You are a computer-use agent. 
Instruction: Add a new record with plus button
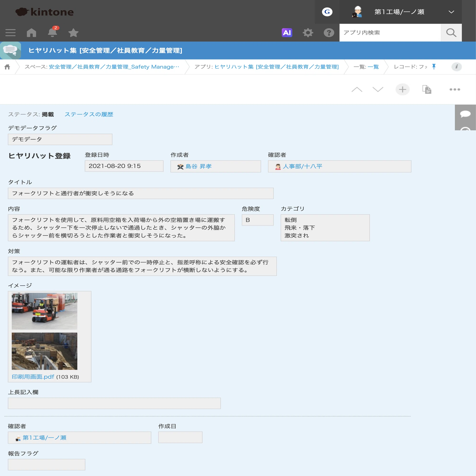click(x=402, y=89)
